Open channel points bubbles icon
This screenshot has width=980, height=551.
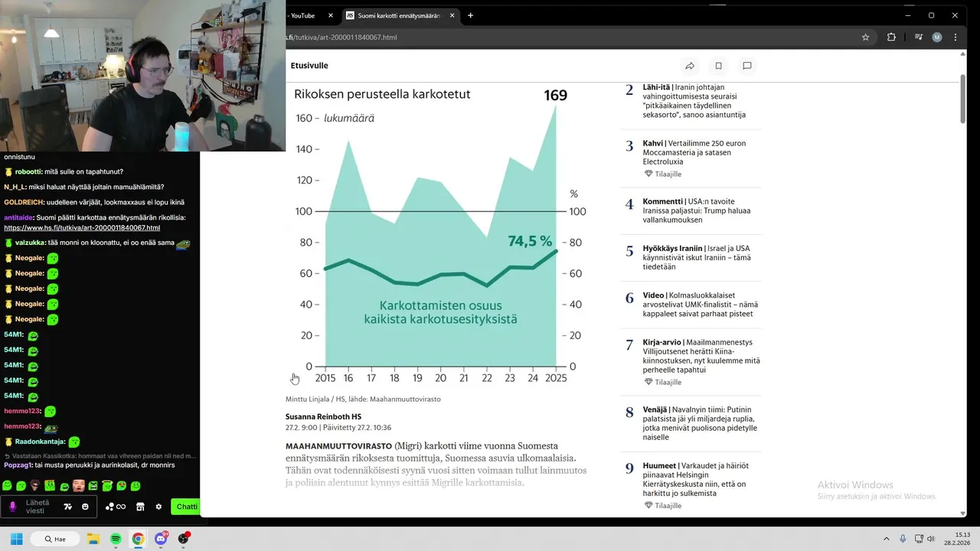pyautogui.click(x=109, y=507)
